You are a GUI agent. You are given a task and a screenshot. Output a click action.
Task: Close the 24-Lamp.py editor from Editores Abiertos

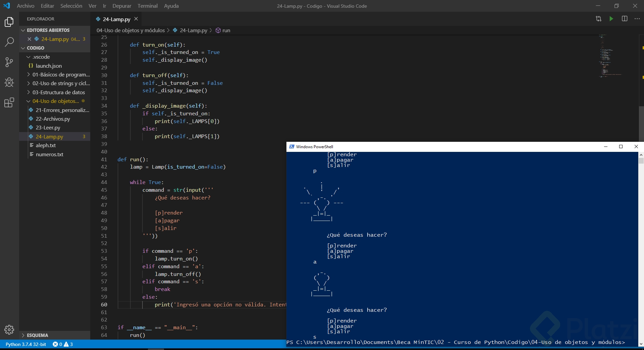point(30,39)
